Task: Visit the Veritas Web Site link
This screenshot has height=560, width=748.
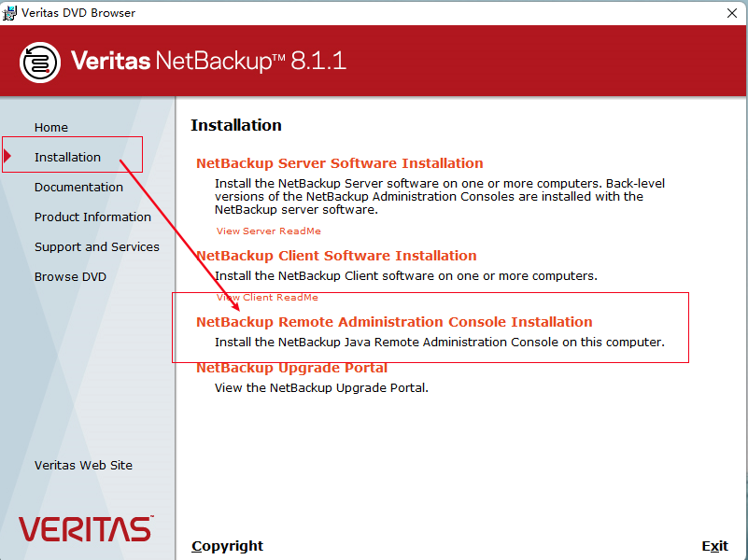Action: click(x=83, y=465)
